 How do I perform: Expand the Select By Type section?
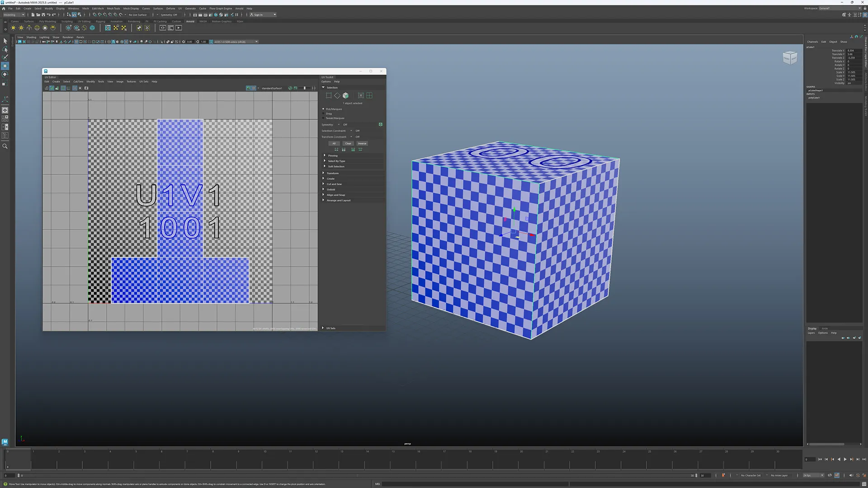click(x=353, y=161)
